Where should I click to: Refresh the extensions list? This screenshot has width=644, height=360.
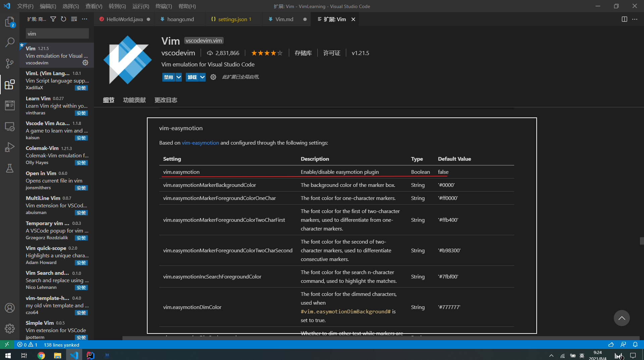pyautogui.click(x=63, y=19)
